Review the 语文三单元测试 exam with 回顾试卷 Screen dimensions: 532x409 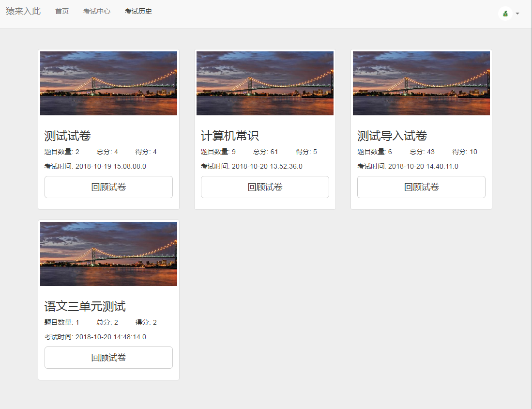[108, 358]
